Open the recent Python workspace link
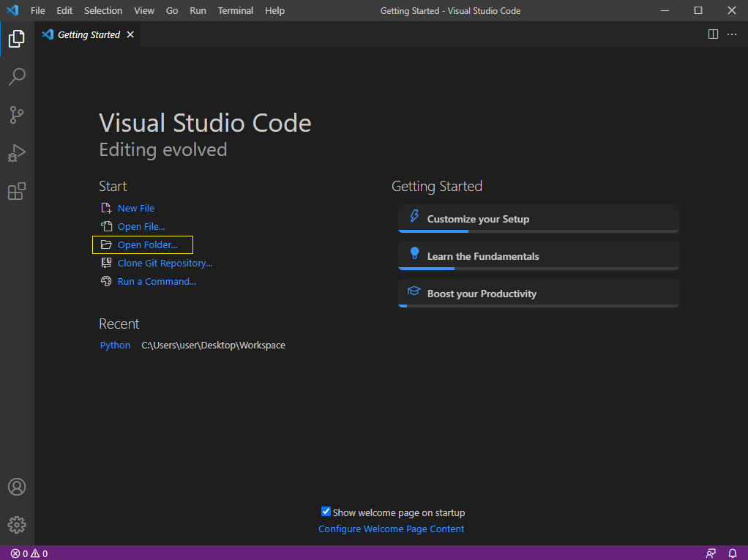 (x=115, y=345)
